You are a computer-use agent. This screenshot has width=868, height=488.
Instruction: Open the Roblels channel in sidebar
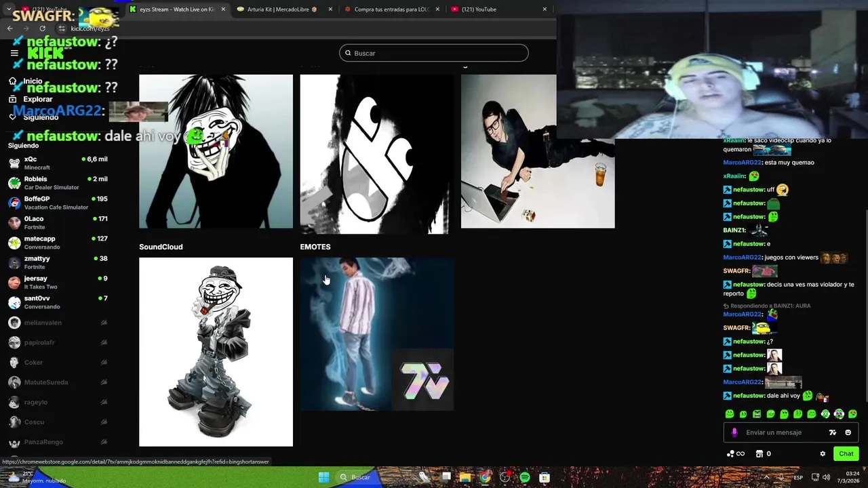click(58, 183)
